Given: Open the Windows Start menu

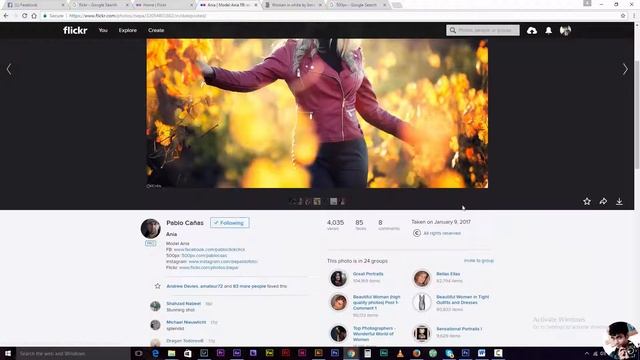Looking at the screenshot, I should pos(8,353).
